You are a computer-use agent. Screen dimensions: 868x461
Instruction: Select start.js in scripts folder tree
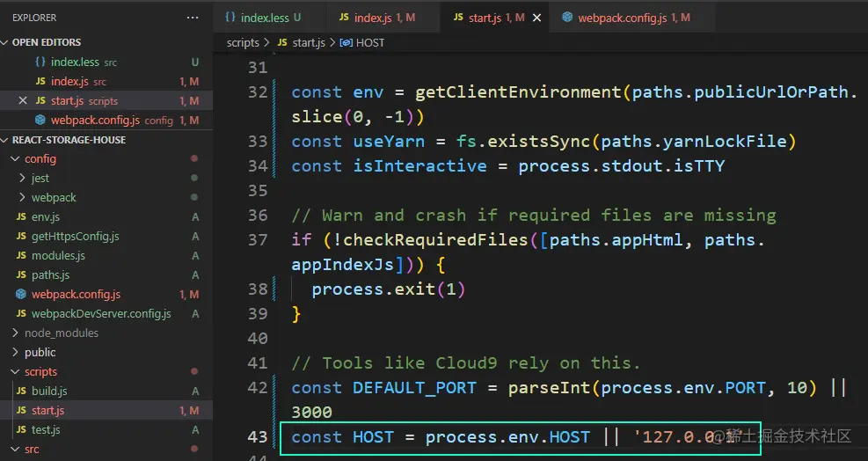[106, 411]
